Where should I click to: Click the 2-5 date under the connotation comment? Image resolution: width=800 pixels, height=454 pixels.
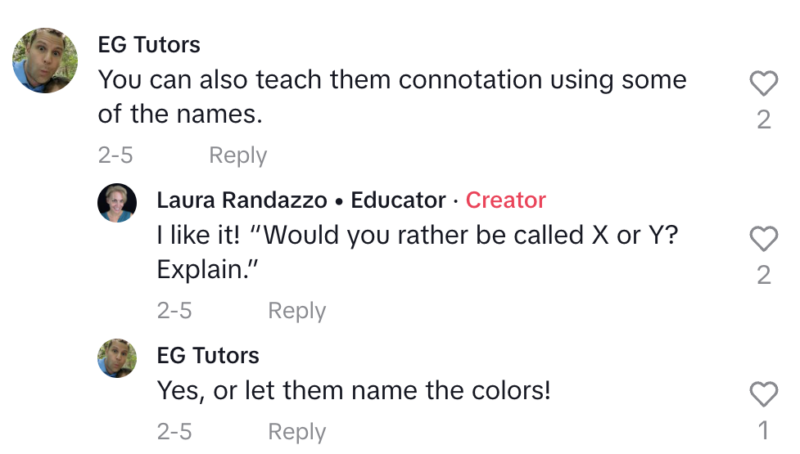tap(115, 156)
